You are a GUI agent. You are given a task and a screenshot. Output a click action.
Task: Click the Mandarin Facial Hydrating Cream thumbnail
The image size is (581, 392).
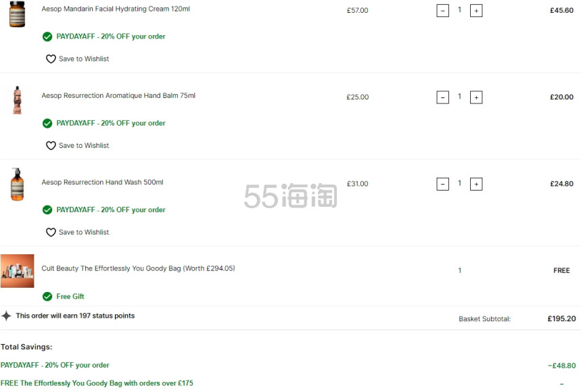click(17, 14)
